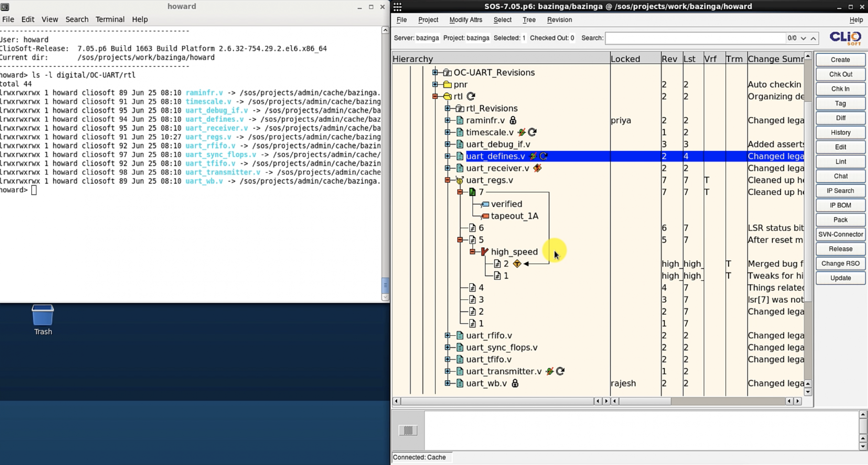The width and height of the screenshot is (868, 465).
Task: Click the IP BOM button
Action: click(840, 205)
